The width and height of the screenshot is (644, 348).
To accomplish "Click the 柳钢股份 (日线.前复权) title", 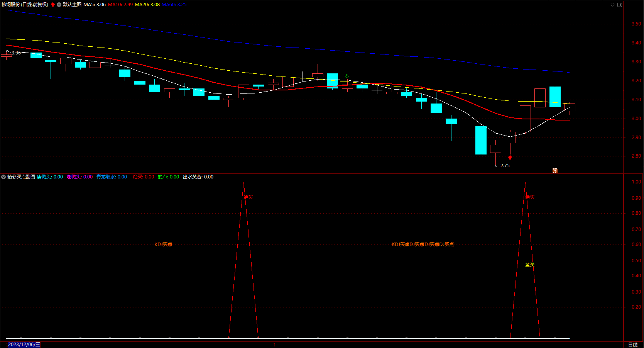I will pyautogui.click(x=25, y=5).
